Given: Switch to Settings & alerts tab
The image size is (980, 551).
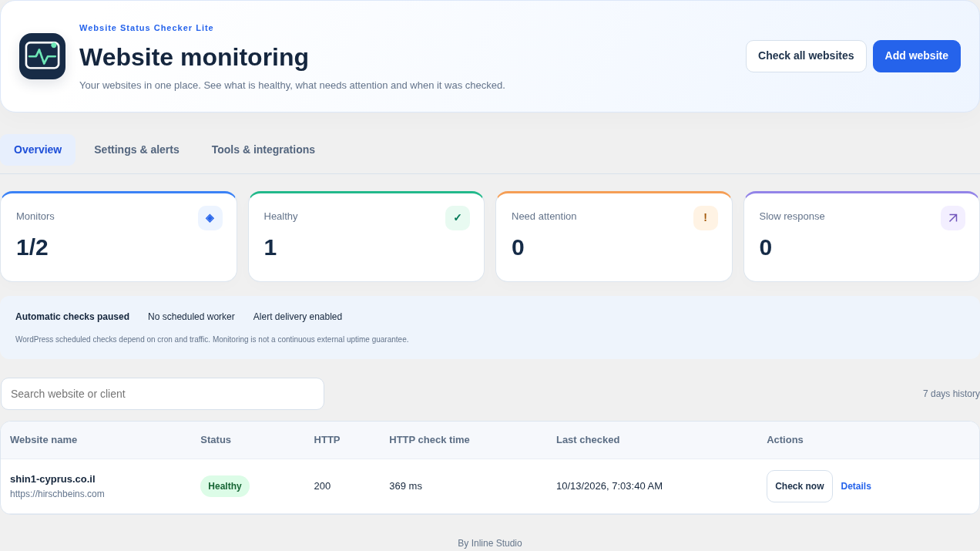Looking at the screenshot, I should coord(136,150).
